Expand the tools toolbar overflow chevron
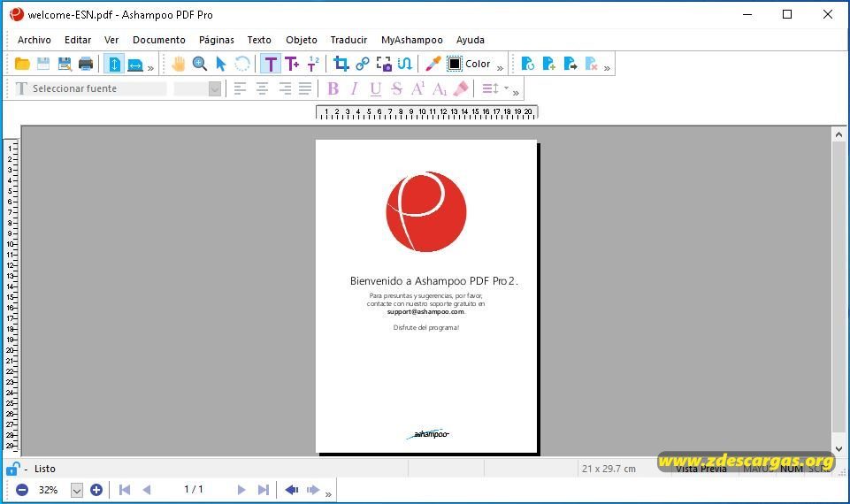Viewport: 850px width, 504px height. pyautogui.click(x=500, y=68)
